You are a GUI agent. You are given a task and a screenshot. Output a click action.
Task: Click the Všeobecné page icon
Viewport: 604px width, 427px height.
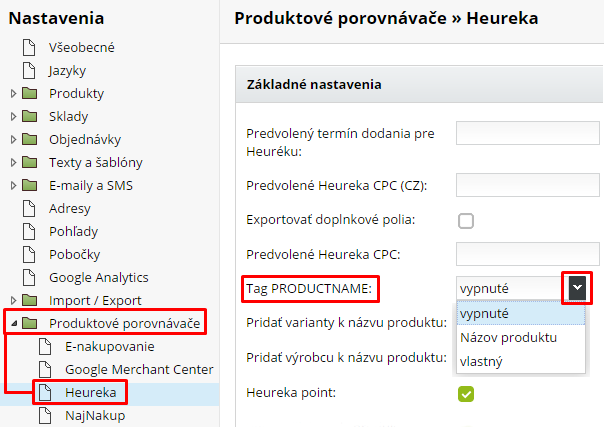click(x=29, y=48)
